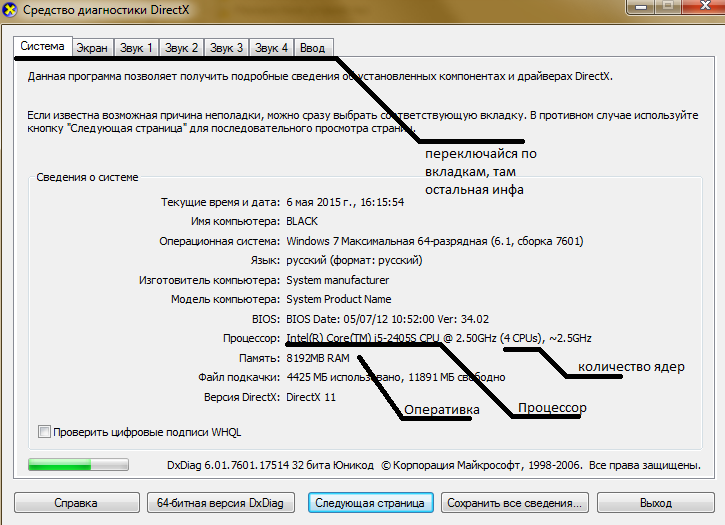Click System Product Name value
The height and width of the screenshot is (525, 725).
tap(338, 299)
